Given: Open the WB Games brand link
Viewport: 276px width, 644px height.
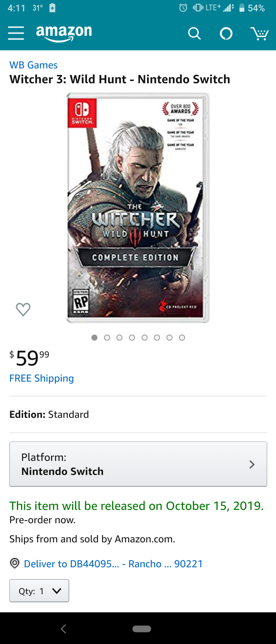Looking at the screenshot, I should coord(34,65).
